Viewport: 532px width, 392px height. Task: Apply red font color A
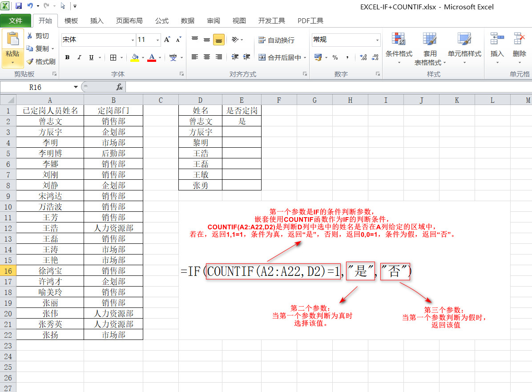click(x=152, y=57)
